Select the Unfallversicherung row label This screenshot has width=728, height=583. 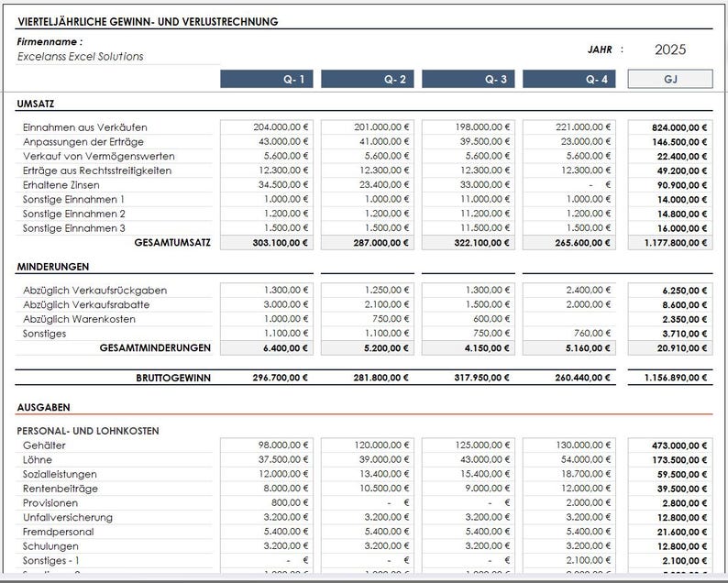[x=68, y=518]
